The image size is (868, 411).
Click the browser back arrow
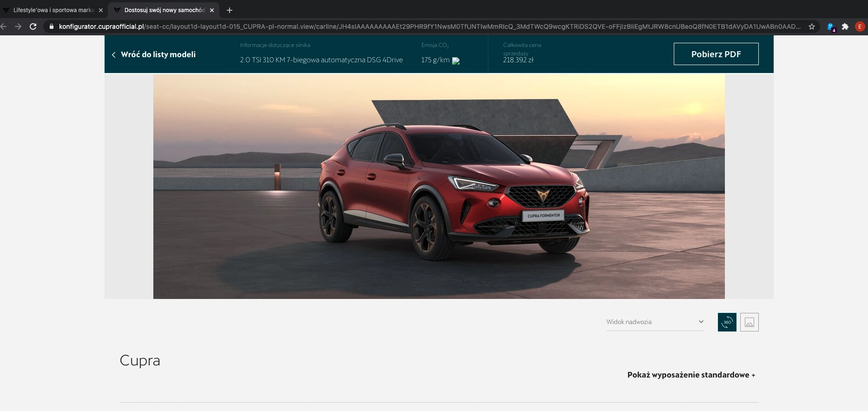pos(4,27)
